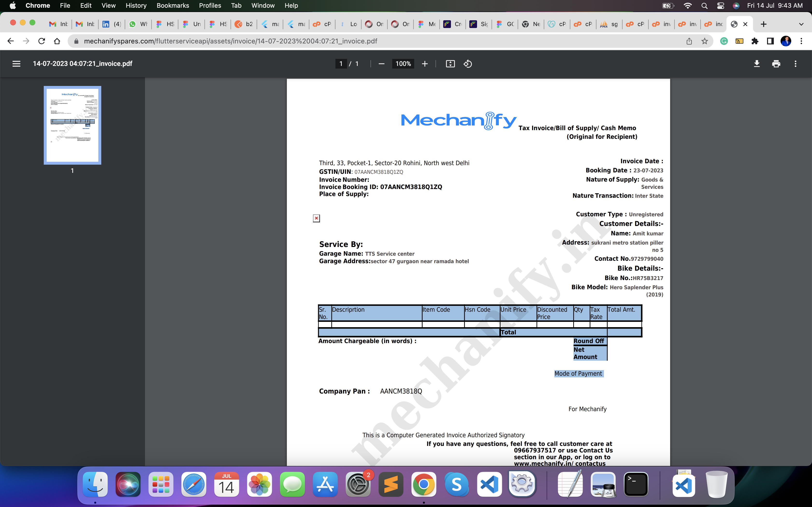Zoom out of the PDF

click(381, 64)
